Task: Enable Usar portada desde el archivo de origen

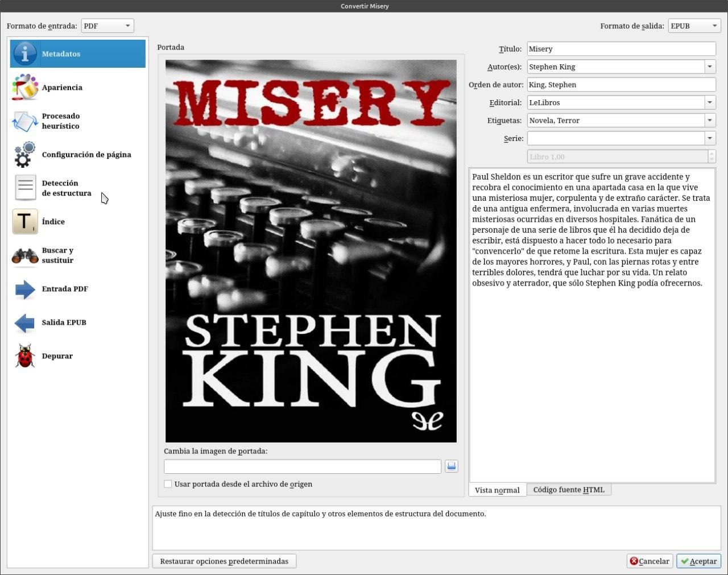Action: [x=168, y=484]
